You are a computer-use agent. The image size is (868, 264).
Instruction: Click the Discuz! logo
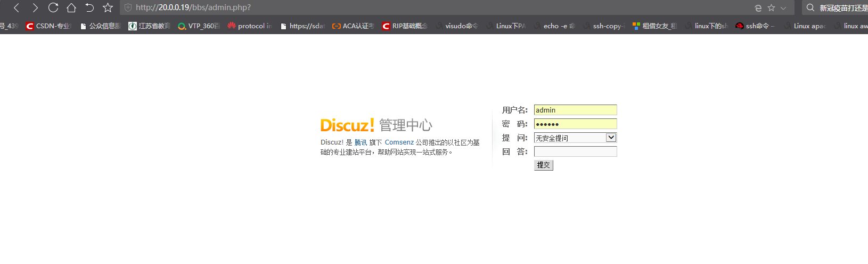tap(347, 125)
